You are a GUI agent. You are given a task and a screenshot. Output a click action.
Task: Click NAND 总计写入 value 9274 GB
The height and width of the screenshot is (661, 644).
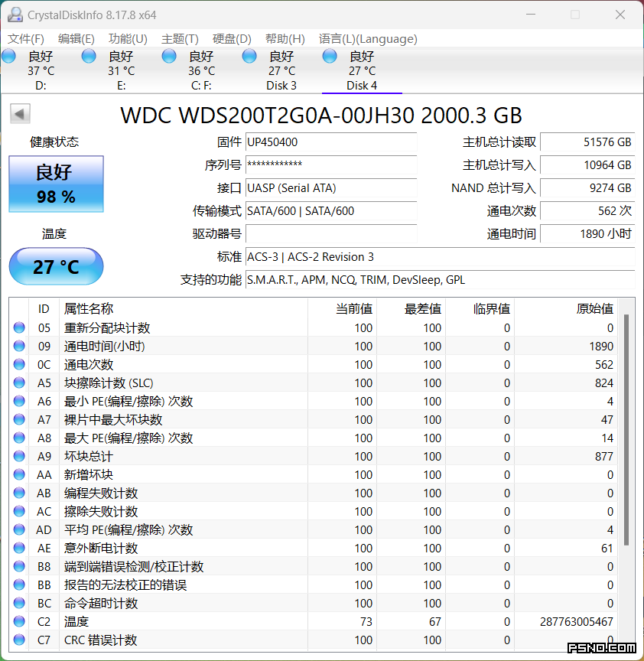(x=587, y=188)
